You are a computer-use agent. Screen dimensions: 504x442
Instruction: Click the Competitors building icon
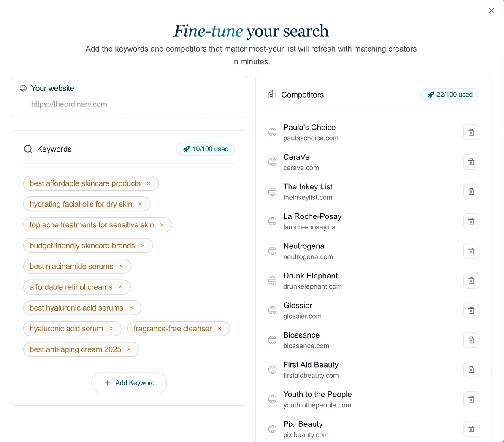[272, 95]
